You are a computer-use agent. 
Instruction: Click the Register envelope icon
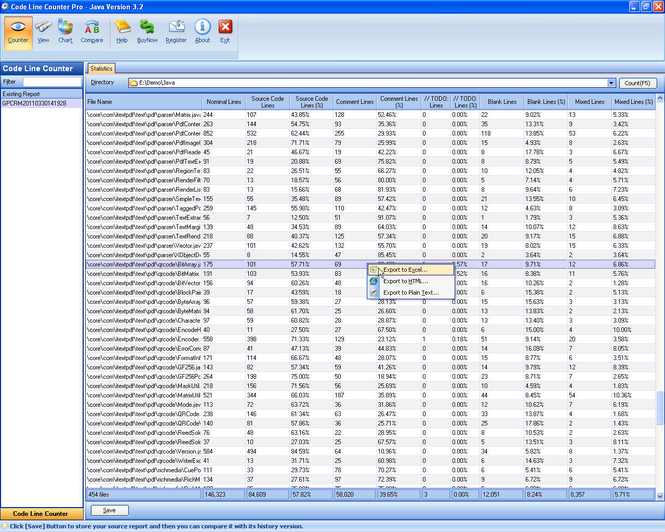click(x=176, y=31)
